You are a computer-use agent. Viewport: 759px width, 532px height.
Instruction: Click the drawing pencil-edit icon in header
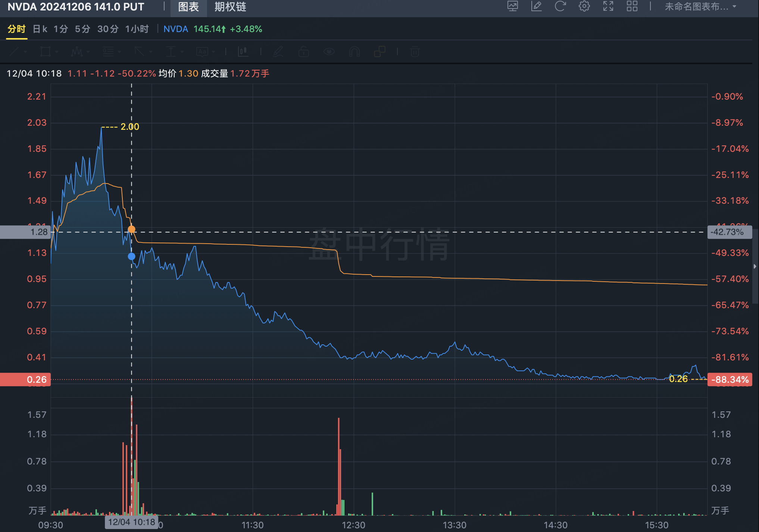(536, 6)
